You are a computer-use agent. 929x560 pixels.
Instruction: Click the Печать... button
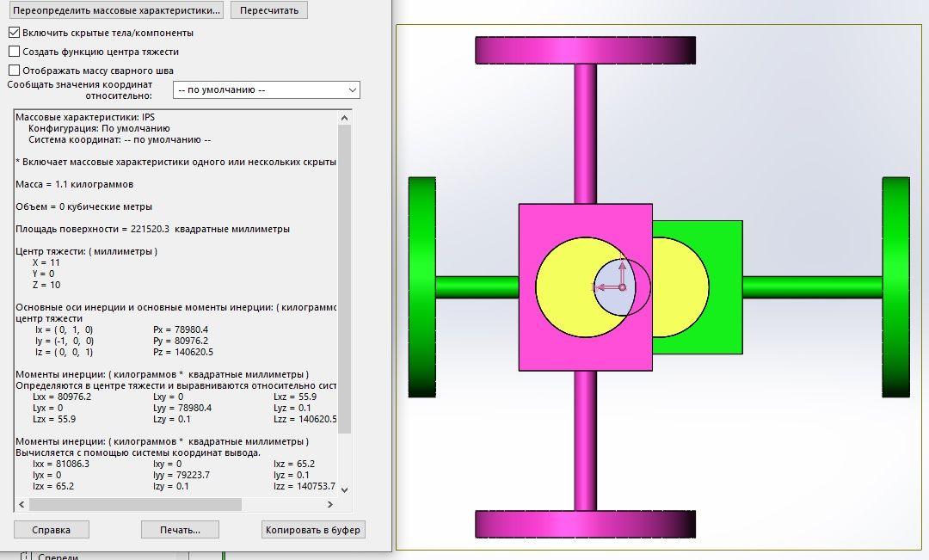(x=180, y=530)
